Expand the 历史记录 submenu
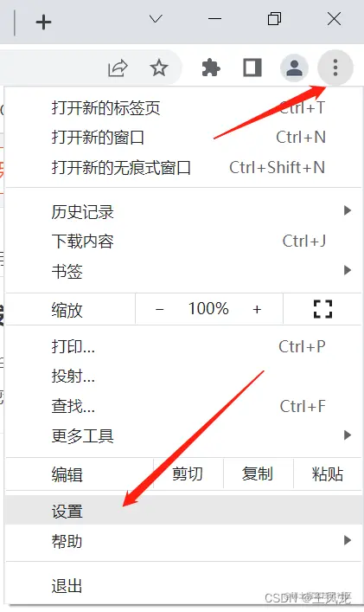This screenshot has height=612, width=364. [183, 212]
